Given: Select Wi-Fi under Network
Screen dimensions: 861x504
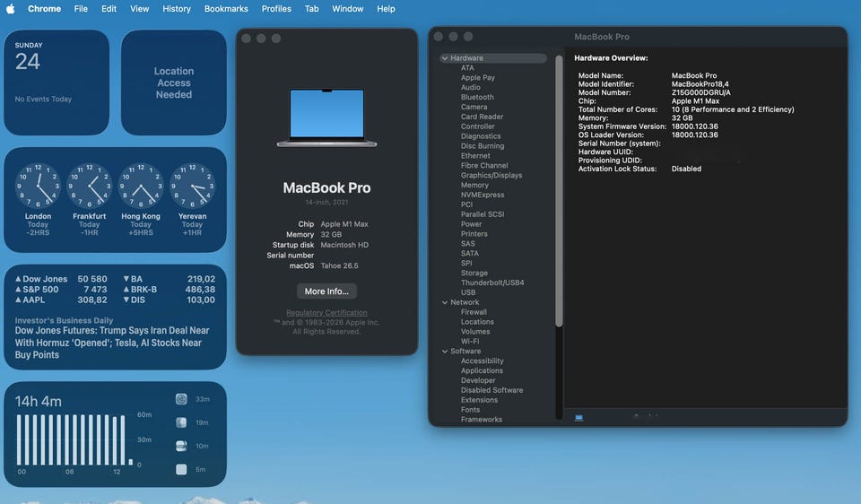Looking at the screenshot, I should [x=470, y=342].
